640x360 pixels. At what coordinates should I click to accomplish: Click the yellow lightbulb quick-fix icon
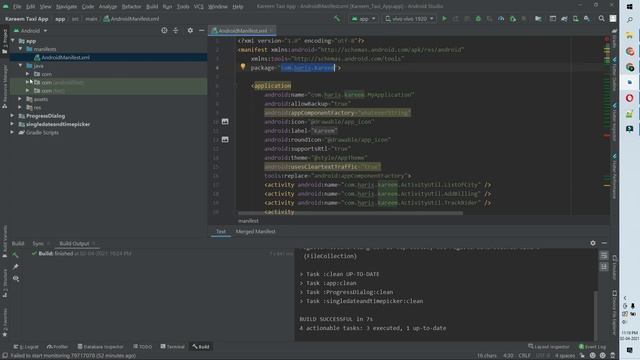coord(243,67)
